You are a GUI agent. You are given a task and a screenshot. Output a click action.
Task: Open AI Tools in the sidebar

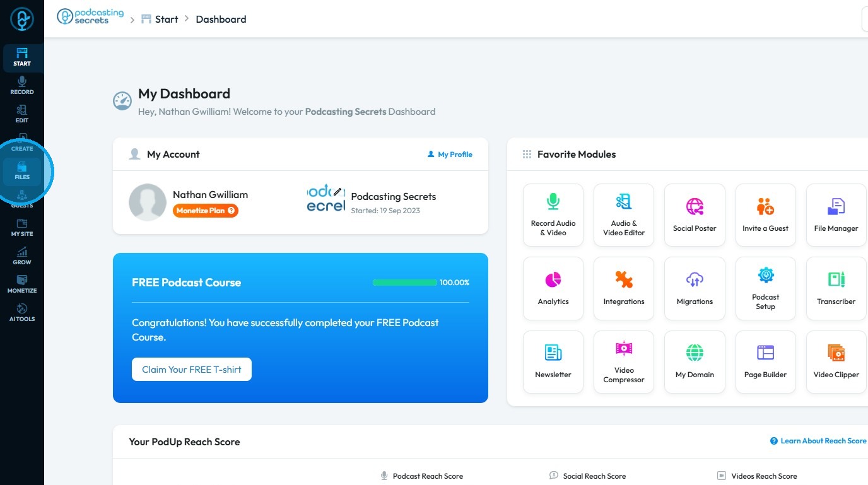coord(22,313)
